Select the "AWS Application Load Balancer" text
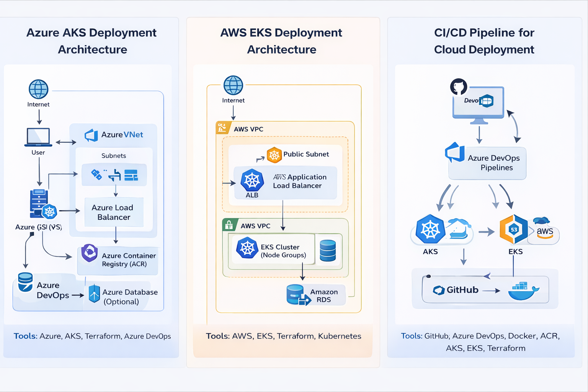Viewport: 588px width, 392px height. (299, 181)
